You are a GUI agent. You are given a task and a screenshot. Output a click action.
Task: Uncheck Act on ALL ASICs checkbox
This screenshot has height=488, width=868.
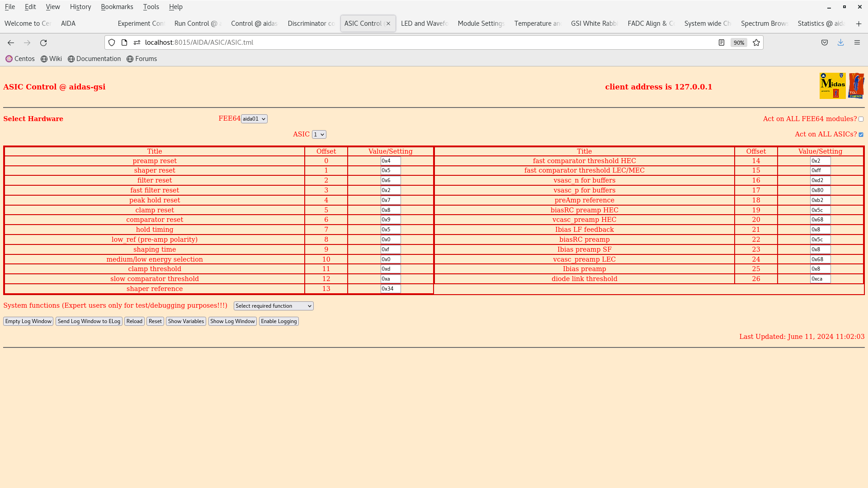click(861, 135)
